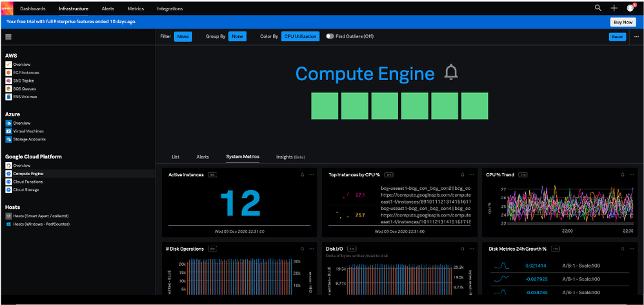Click the 25.7 CPU value in Top Instances

coord(360,215)
